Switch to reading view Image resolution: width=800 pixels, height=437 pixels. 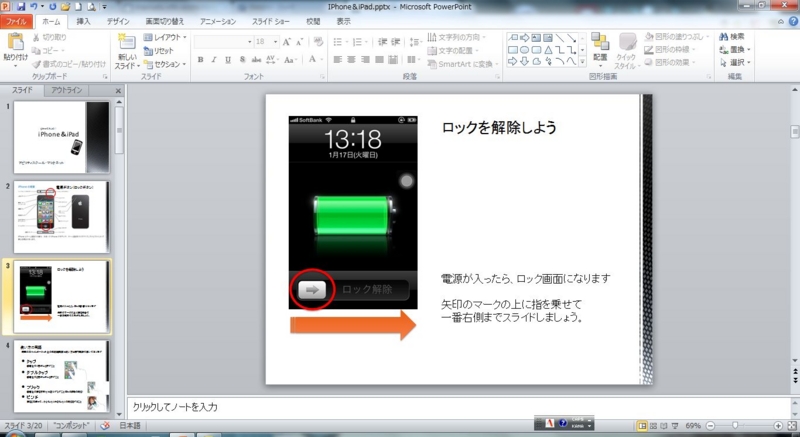click(664, 425)
